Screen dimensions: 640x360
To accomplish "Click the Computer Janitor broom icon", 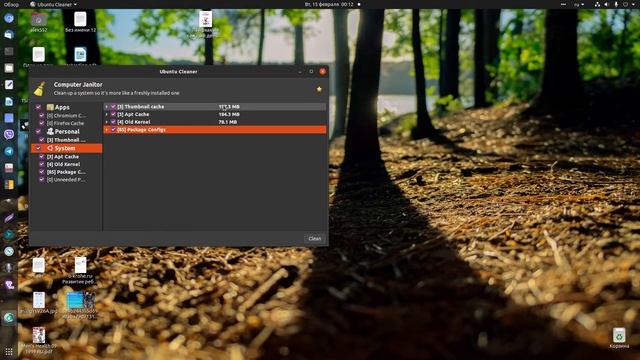I will [x=40, y=89].
